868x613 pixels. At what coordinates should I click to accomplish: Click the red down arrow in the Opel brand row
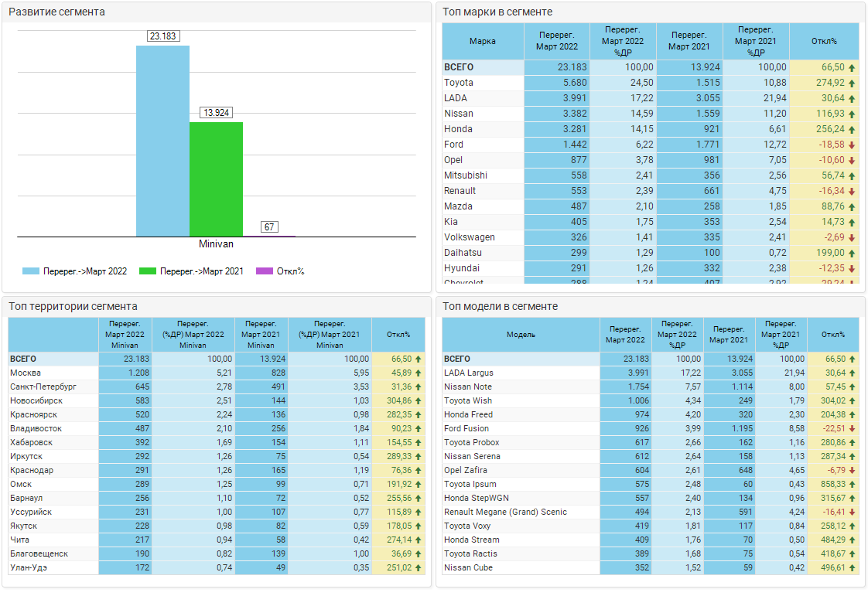coord(852,161)
